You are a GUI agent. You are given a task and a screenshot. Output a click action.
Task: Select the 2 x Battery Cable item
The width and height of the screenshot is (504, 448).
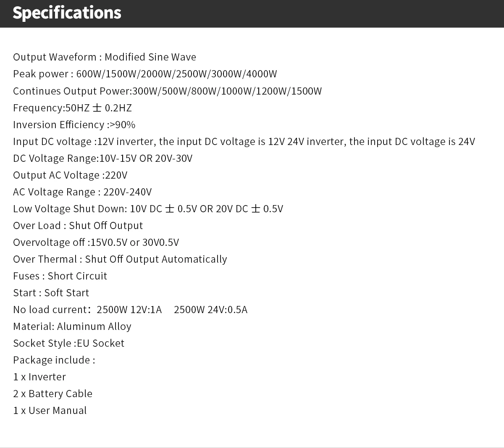pyautogui.click(x=52, y=393)
